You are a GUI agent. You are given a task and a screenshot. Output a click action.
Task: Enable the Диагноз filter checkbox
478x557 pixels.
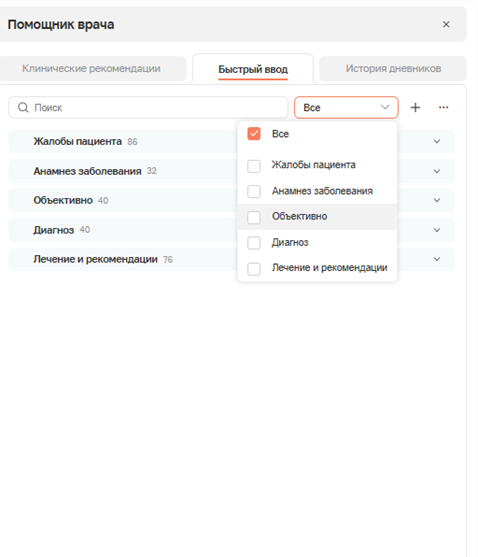254,243
